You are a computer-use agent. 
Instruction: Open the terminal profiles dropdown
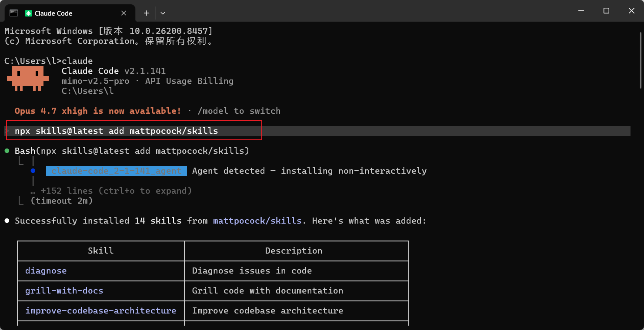(163, 13)
